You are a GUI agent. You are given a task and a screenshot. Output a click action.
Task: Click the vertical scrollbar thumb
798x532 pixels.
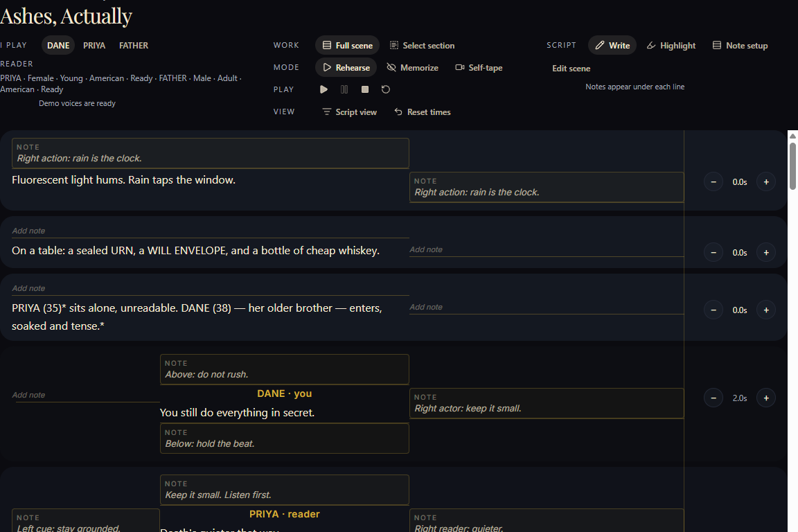(x=792, y=166)
